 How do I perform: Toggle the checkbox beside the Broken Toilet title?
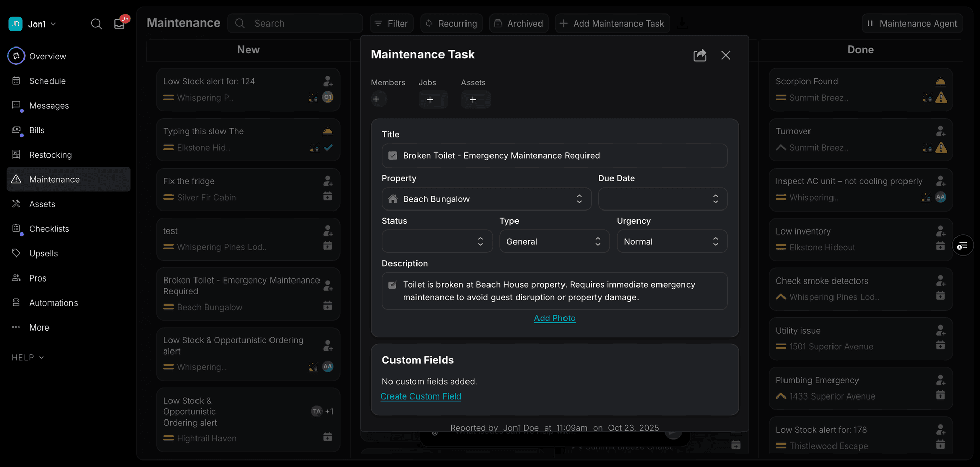tap(393, 155)
